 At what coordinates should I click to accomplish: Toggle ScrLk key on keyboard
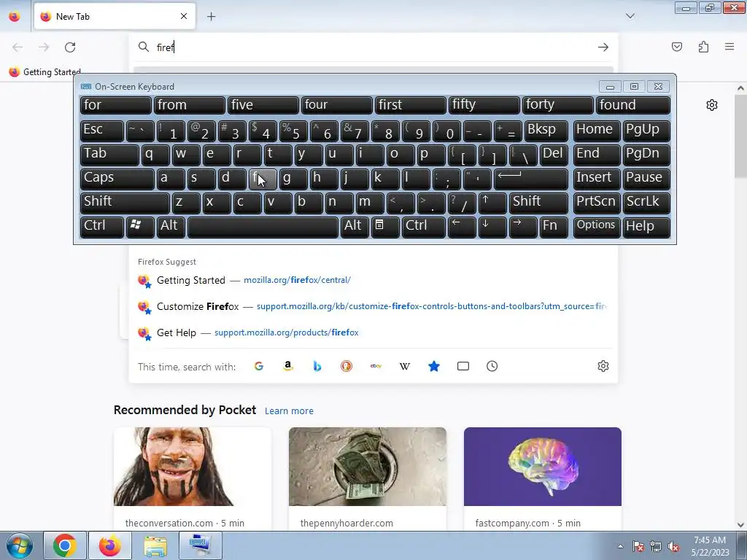(x=646, y=203)
